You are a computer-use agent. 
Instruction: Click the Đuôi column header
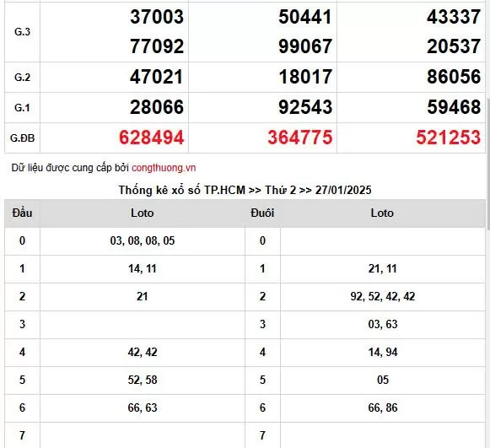click(262, 213)
